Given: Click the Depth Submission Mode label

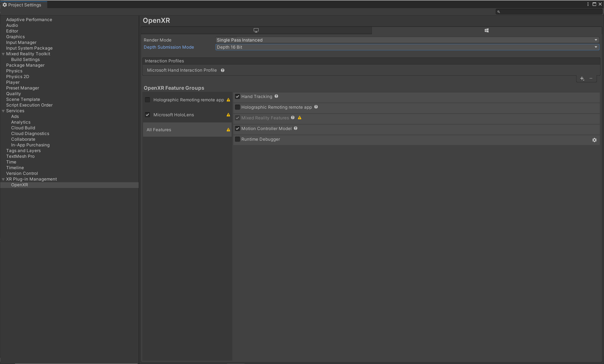Looking at the screenshot, I should click(x=169, y=47).
